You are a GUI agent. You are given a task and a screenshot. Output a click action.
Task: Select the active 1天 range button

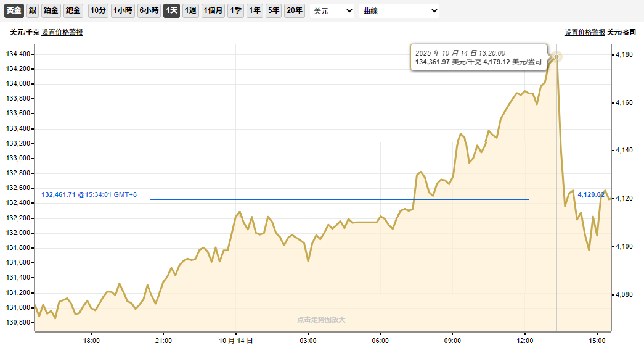(x=171, y=10)
